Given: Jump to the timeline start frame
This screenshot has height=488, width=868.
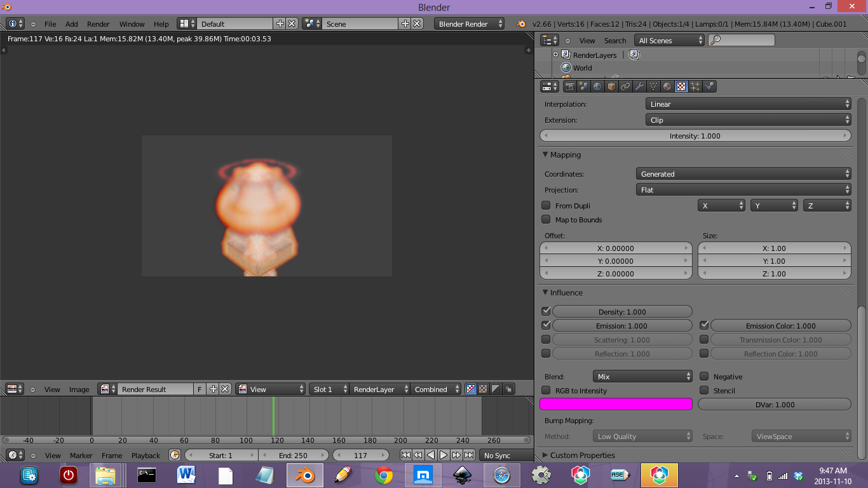Looking at the screenshot, I should point(405,455).
